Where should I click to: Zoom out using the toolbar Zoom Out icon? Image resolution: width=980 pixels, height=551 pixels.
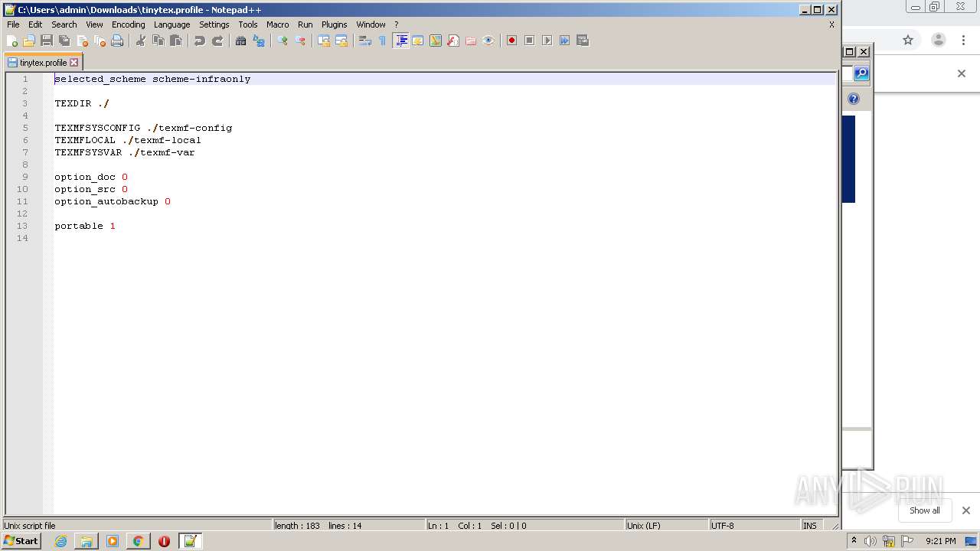coord(300,41)
